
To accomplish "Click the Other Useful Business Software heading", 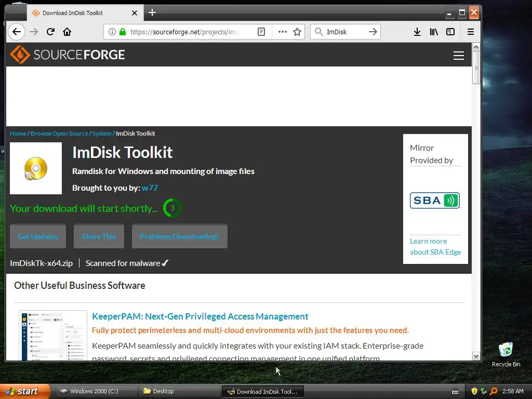I will (x=79, y=285).
